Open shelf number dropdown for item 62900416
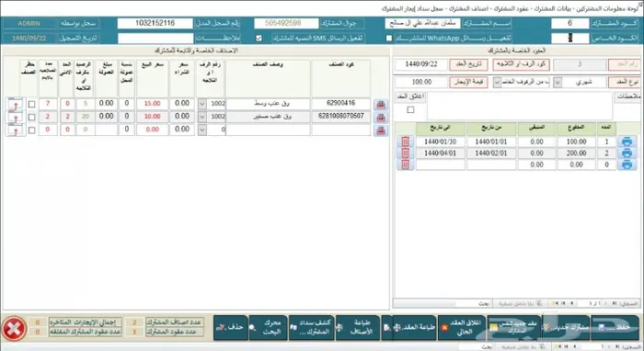 pos(201,104)
